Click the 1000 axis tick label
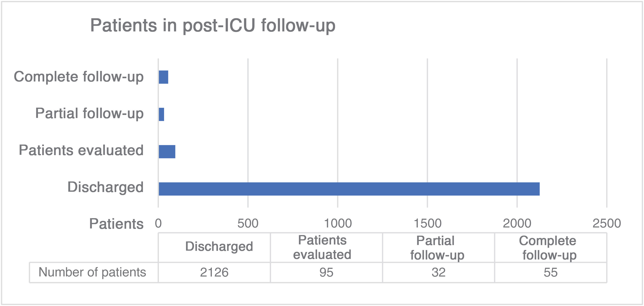The width and height of the screenshot is (644, 306). (x=338, y=223)
